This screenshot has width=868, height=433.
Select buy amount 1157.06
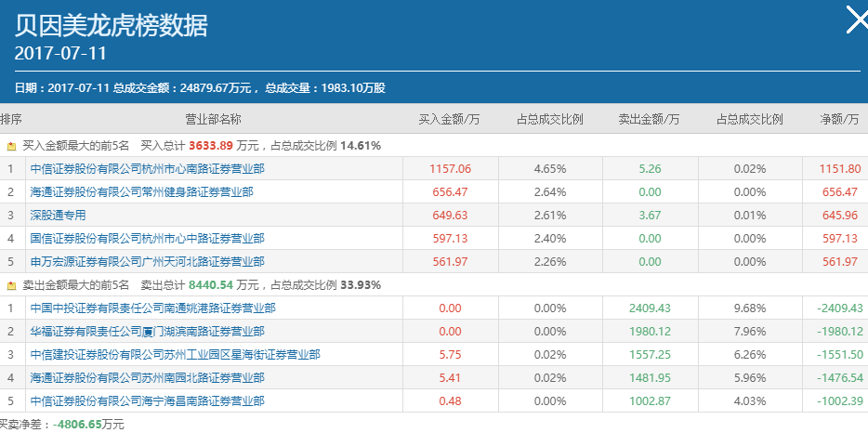450,169
